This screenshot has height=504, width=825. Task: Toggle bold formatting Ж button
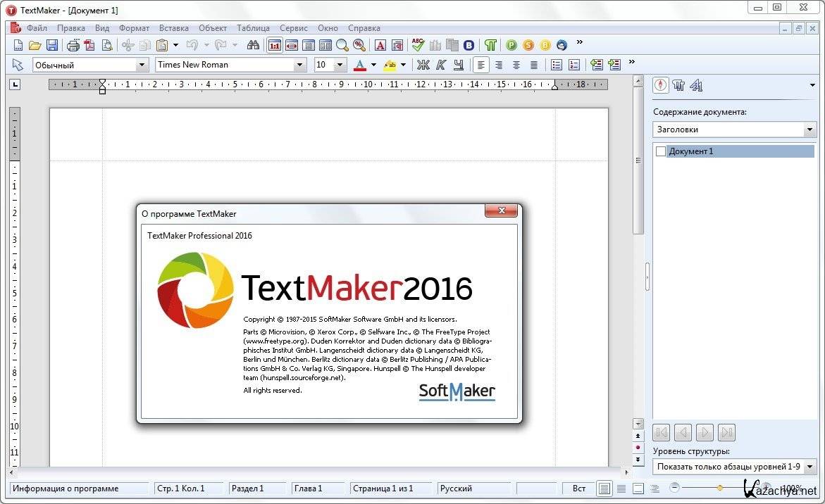click(x=423, y=65)
